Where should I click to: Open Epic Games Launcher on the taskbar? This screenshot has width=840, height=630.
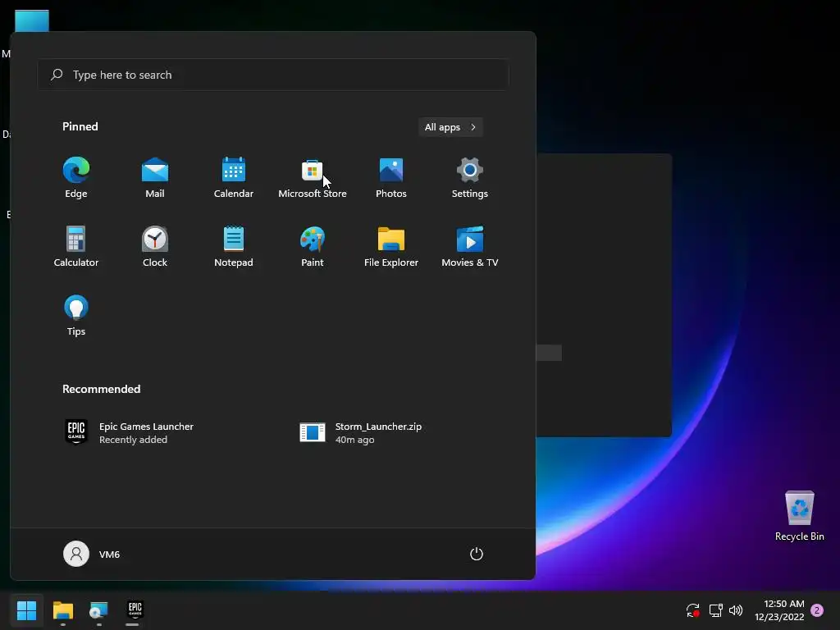[x=135, y=610]
